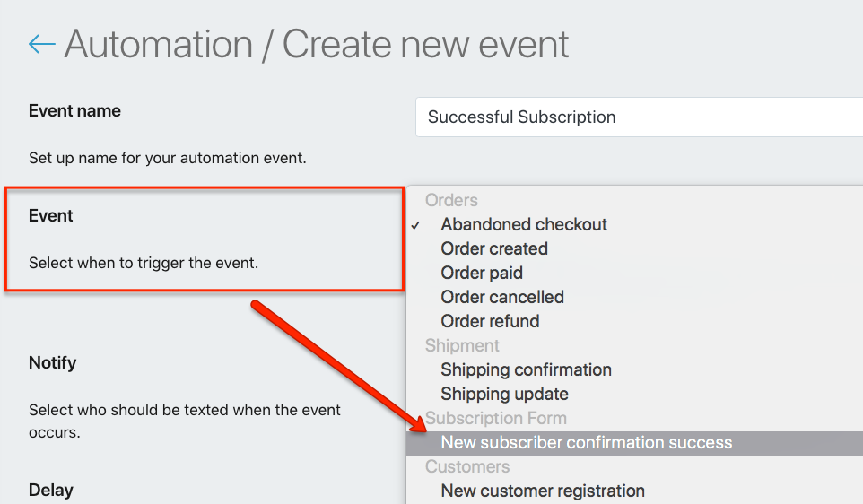Click the Orders group header
The image size is (863, 504).
point(451,200)
